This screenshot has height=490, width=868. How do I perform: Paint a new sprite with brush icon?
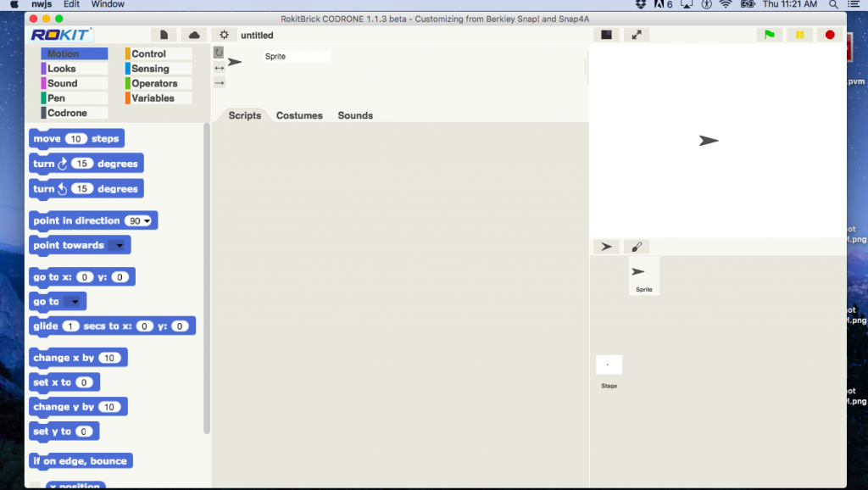coord(637,247)
